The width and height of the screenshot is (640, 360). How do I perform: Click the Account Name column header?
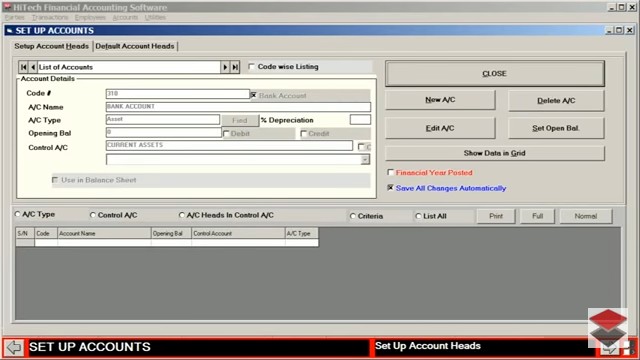(104, 233)
